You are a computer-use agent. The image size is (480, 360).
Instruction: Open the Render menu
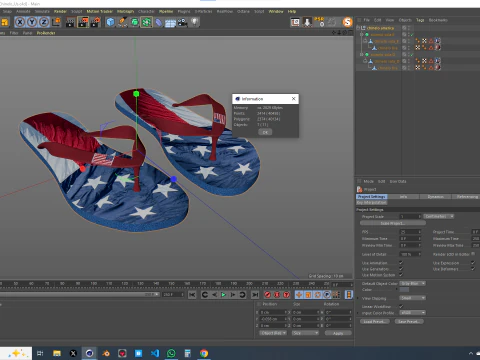[x=60, y=12]
